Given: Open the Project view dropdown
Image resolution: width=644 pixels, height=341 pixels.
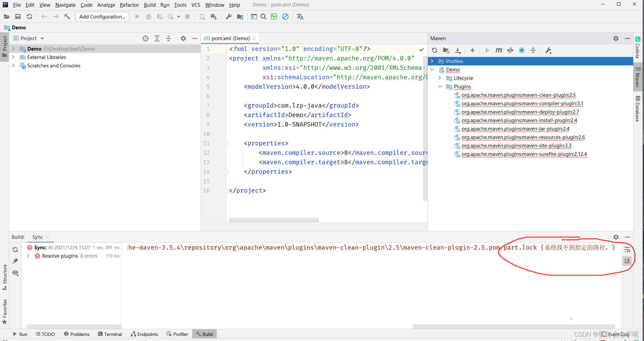Looking at the screenshot, I should (x=42, y=38).
